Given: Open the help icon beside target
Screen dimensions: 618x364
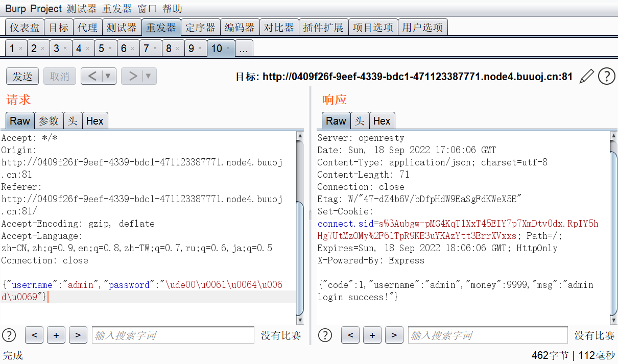Looking at the screenshot, I should (606, 77).
